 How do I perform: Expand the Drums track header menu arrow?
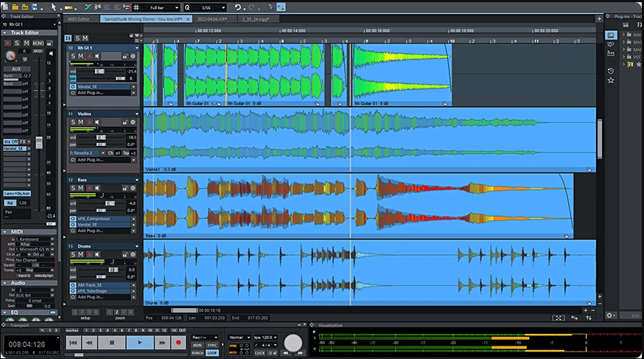(137, 246)
